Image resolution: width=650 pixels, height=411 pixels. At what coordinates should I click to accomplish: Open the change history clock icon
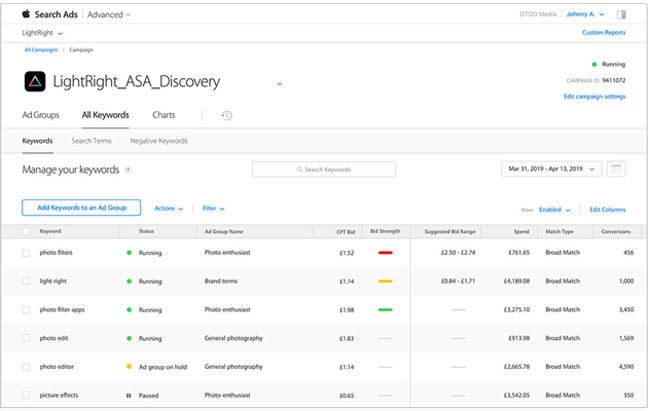[x=226, y=115]
